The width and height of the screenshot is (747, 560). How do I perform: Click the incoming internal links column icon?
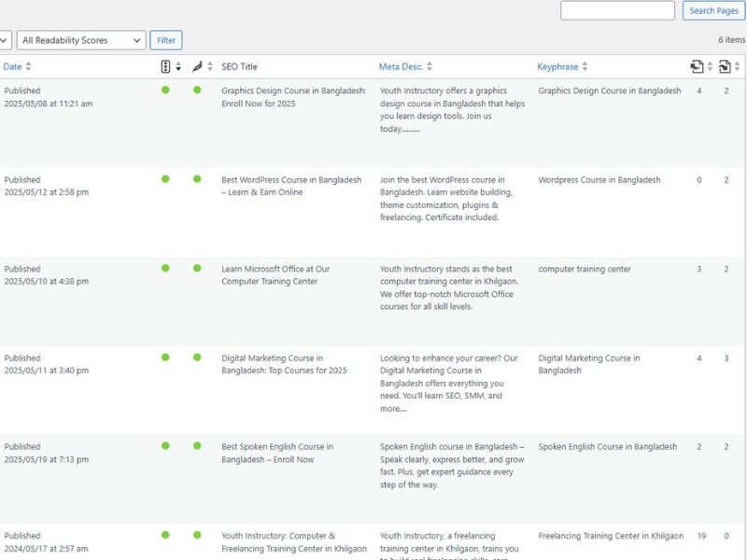click(x=725, y=67)
